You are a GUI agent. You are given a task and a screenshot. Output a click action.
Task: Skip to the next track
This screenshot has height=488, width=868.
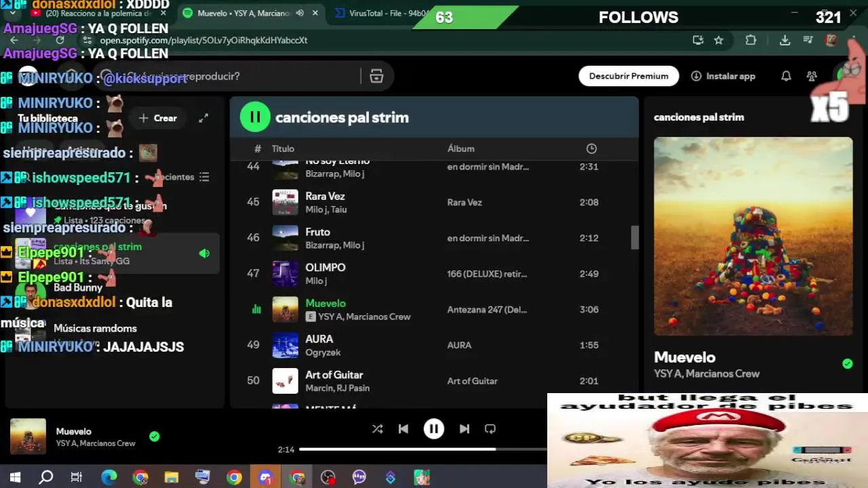[465, 429]
